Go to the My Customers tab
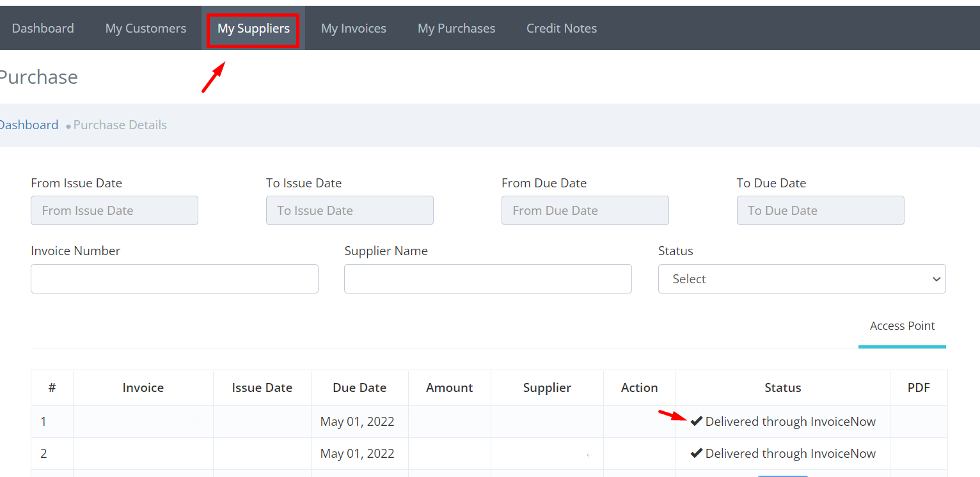 point(146,28)
